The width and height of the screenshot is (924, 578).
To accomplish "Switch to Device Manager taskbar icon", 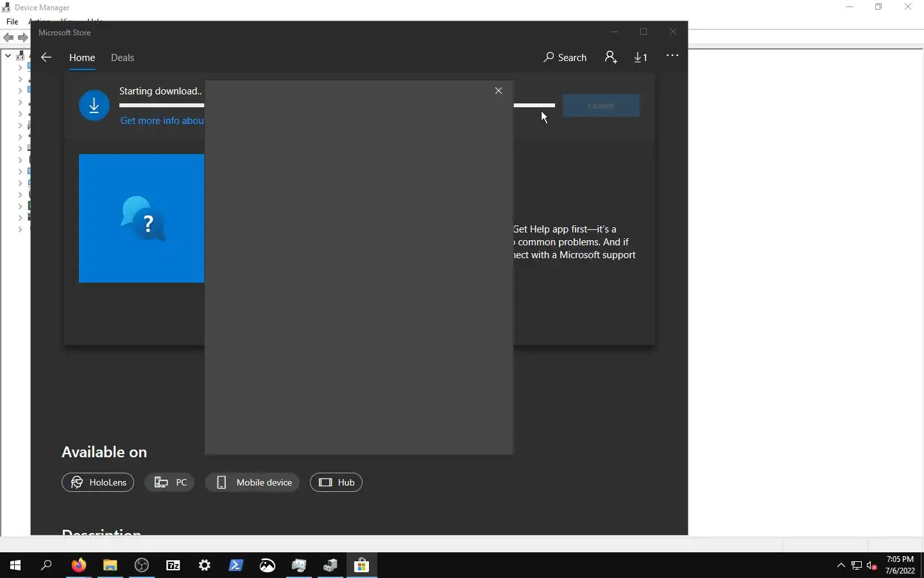I will pyautogui.click(x=330, y=565).
